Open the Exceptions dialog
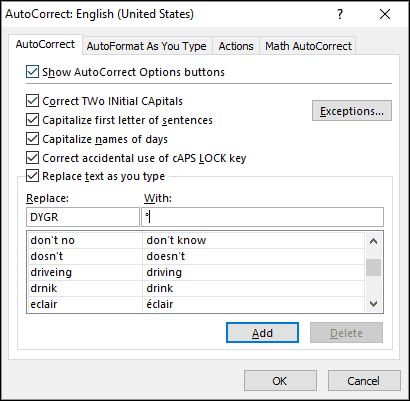This screenshot has width=410, height=401. pos(352,111)
